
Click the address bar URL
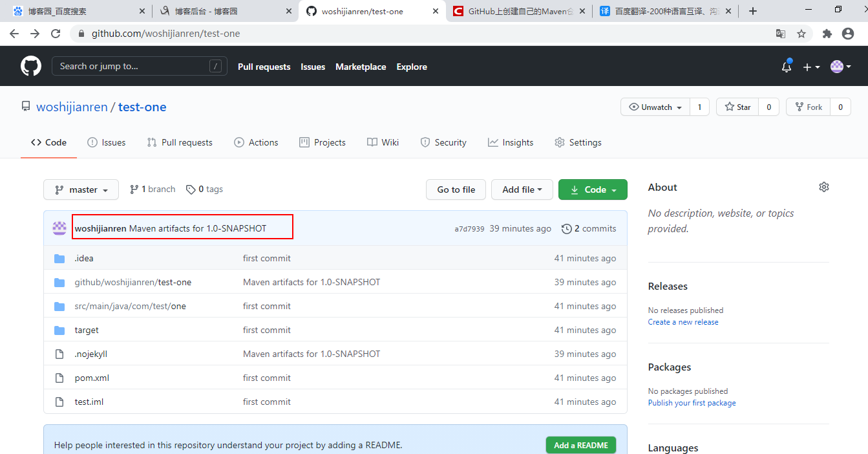pyautogui.click(x=165, y=34)
